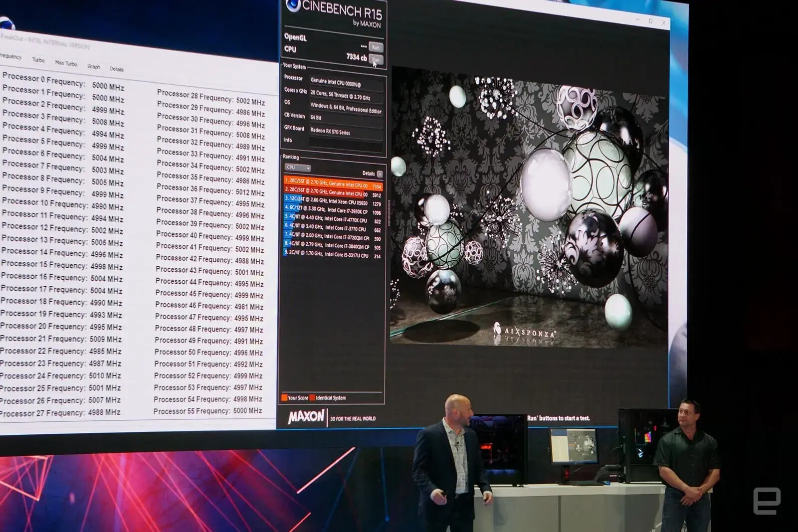This screenshot has height=532, width=798.
Task: Switch to the Max Turbo tab
Action: (x=66, y=63)
